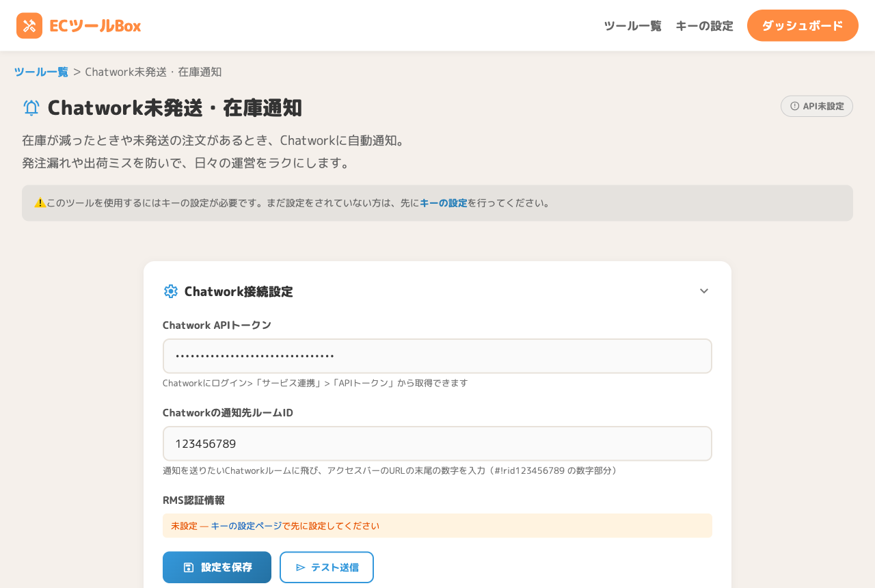Open キーの設定 in the top navigation
This screenshot has width=875, height=588.
(x=704, y=26)
